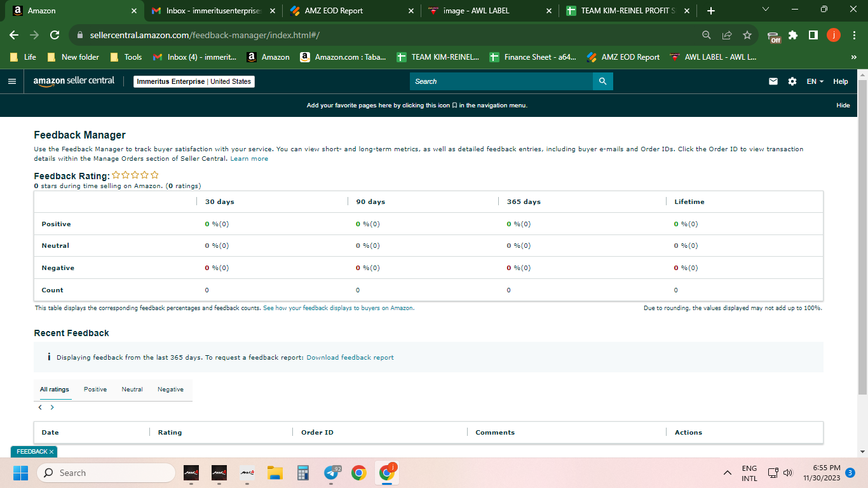The width and height of the screenshot is (868, 488).
Task: Go to previous page of feedback results
Action: 40,407
